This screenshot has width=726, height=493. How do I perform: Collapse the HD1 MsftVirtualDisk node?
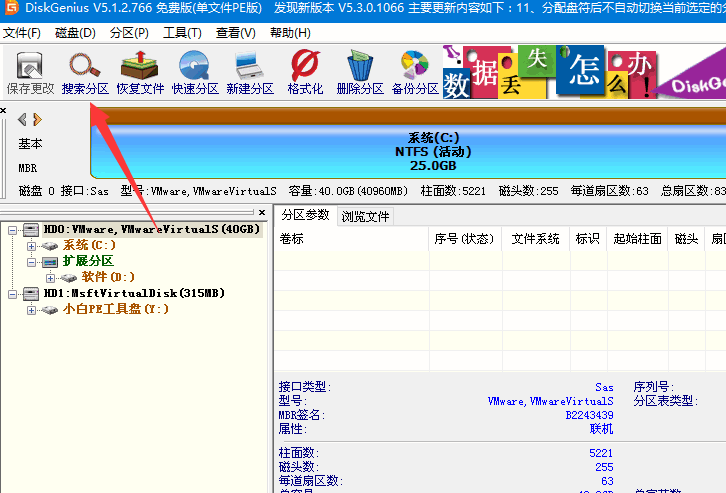point(13,294)
